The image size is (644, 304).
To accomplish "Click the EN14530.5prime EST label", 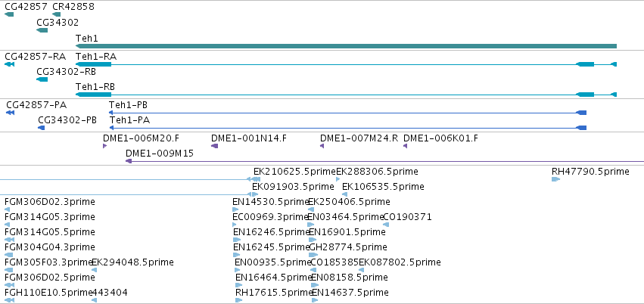I will [270, 202].
